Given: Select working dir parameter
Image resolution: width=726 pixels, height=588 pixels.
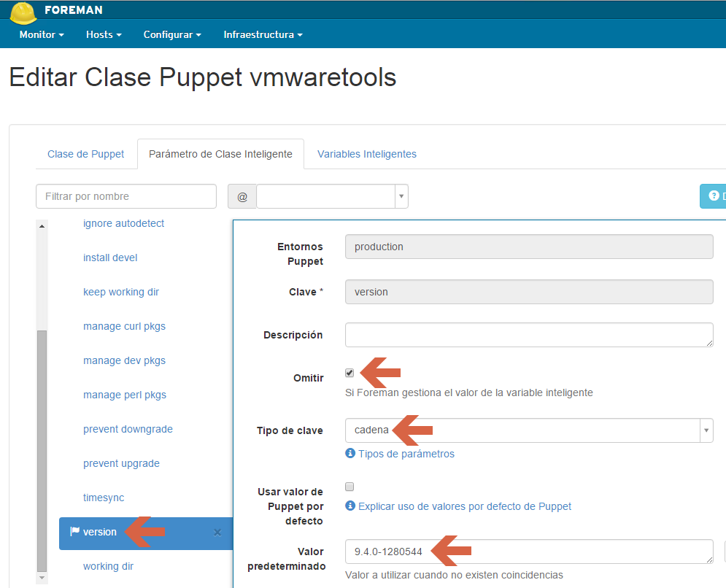Looking at the screenshot, I should 108,566.
